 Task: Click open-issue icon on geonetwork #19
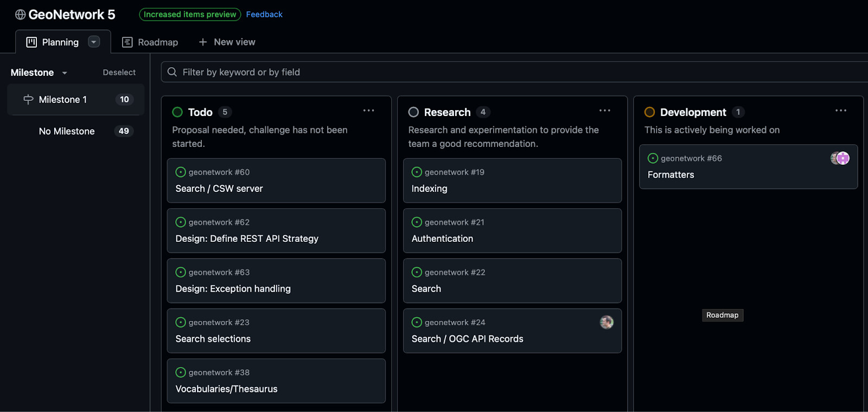(417, 172)
